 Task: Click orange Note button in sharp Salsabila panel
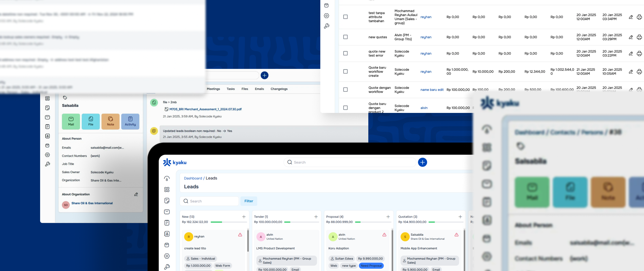[x=110, y=122]
